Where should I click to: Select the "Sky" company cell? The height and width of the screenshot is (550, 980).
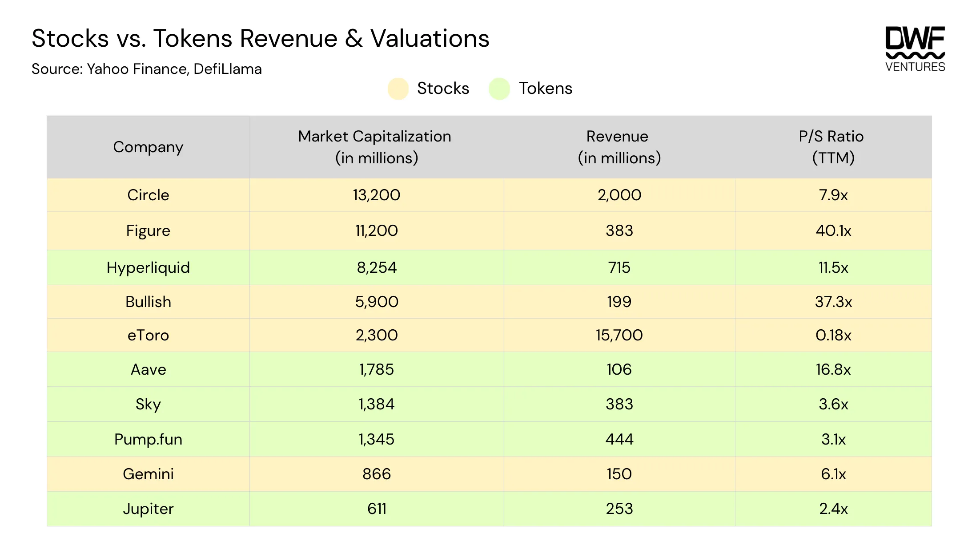pyautogui.click(x=148, y=404)
